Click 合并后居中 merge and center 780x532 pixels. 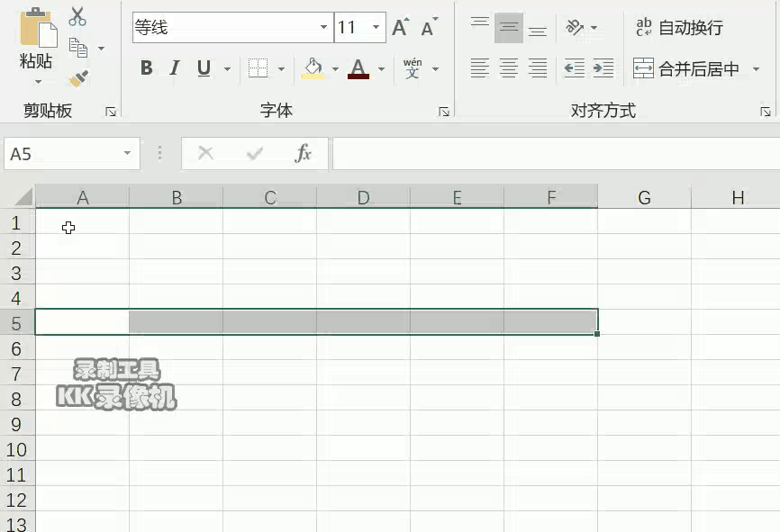686,68
